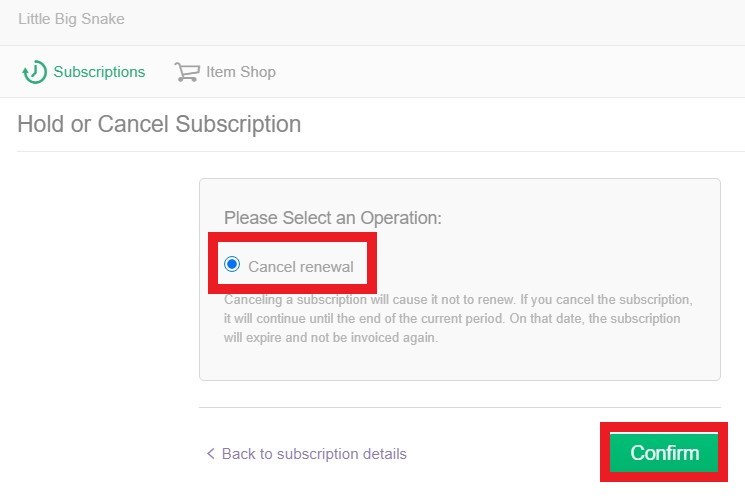Screen dimensions: 745x500
Task: Click the last line mentioning "not be invoiced again"
Action: tap(330, 337)
